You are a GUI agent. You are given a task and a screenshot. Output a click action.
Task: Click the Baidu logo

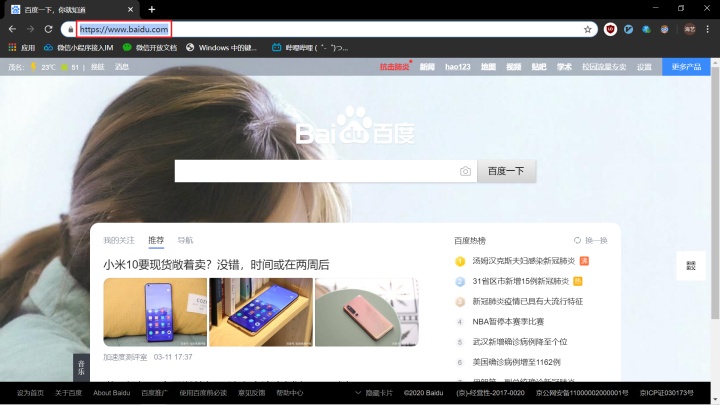pos(355,125)
